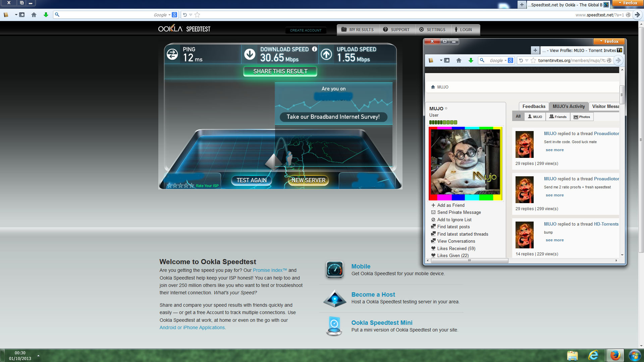The height and width of the screenshot is (362, 644).
Task: Select the All activity filter
Action: 518,116
